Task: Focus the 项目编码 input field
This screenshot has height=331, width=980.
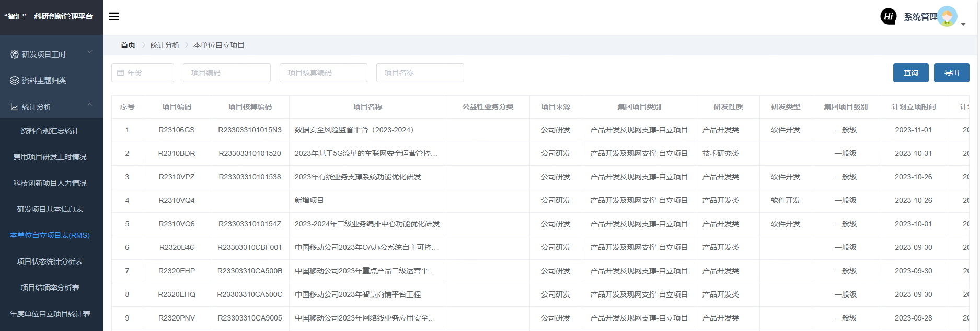Action: click(x=226, y=73)
